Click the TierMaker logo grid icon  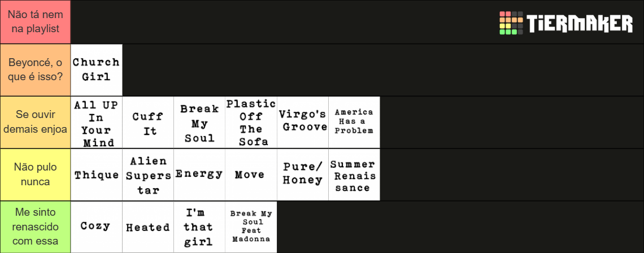tap(511, 23)
